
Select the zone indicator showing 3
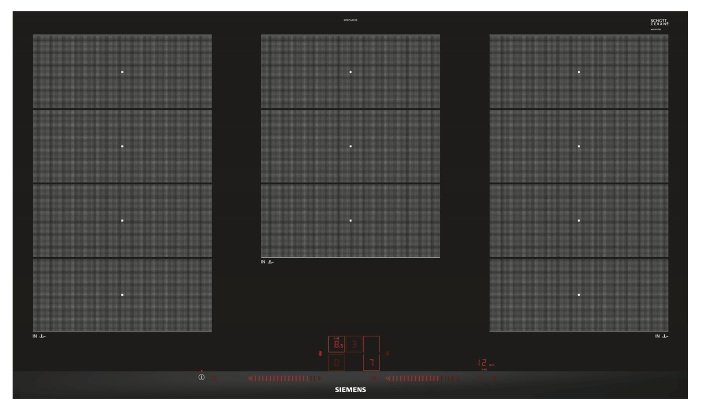[354, 344]
